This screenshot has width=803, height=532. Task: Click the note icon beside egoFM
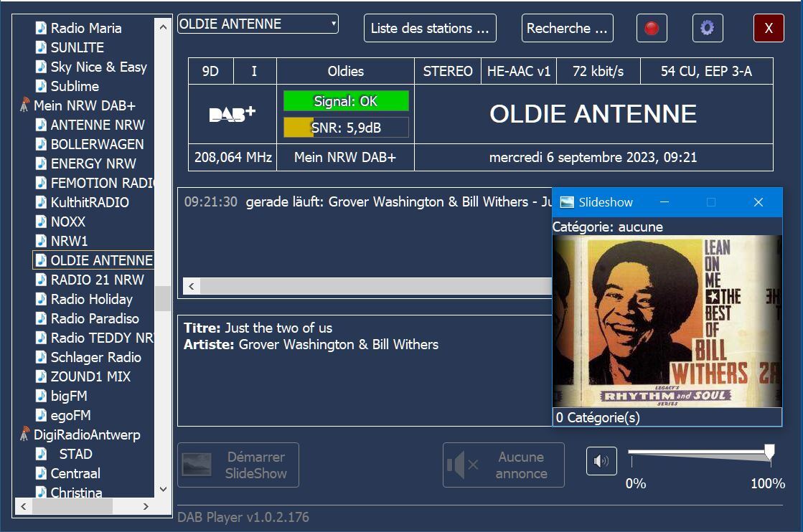41,415
